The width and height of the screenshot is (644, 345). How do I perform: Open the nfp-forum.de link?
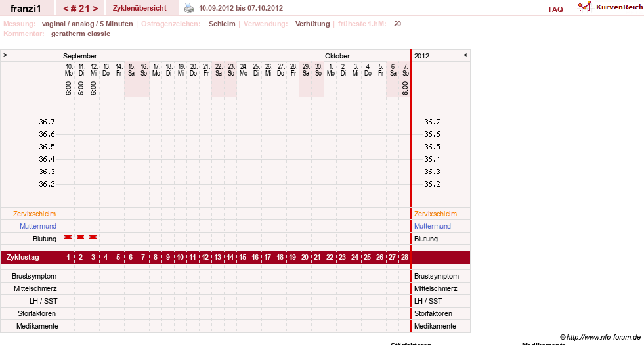coord(600,337)
